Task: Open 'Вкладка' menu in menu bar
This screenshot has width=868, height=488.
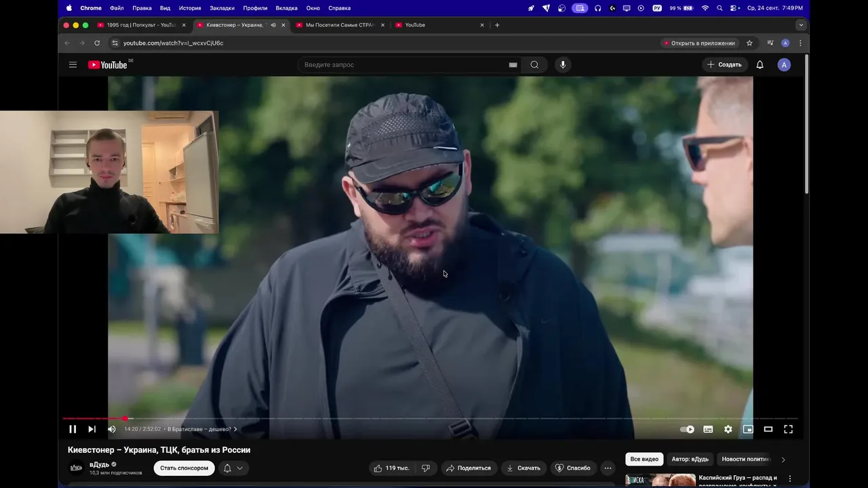Action: pos(287,8)
